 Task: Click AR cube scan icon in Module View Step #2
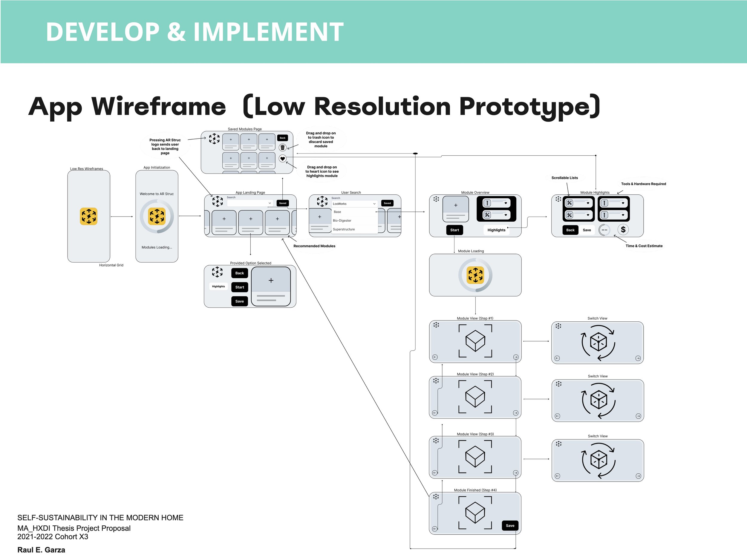click(x=475, y=397)
